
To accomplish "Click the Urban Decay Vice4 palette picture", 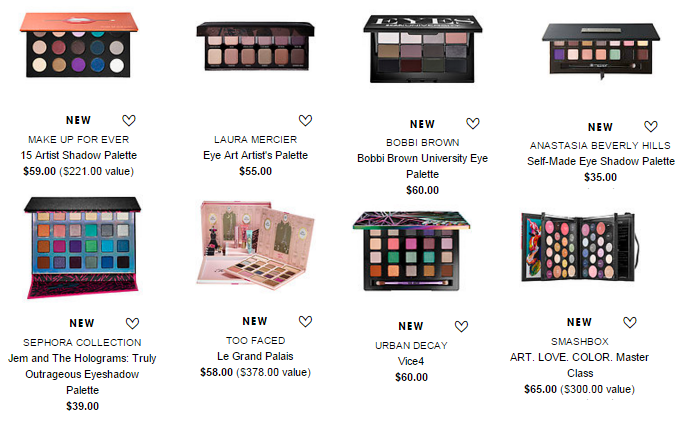I will click(x=411, y=251).
